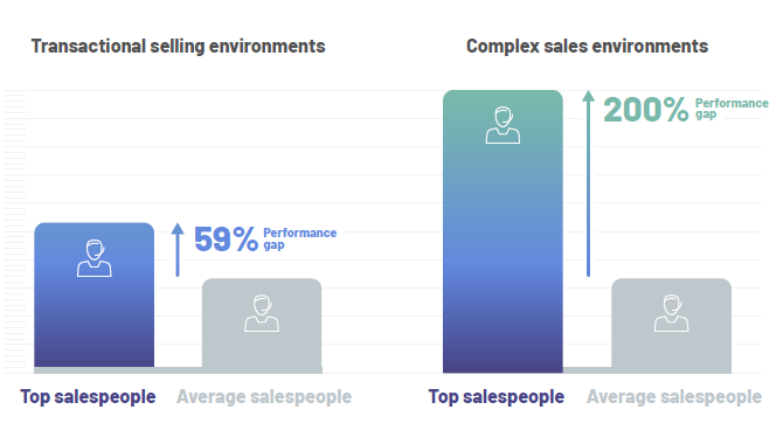Click Performance gap text next to 59%
The image size is (780, 426).
click(x=300, y=239)
